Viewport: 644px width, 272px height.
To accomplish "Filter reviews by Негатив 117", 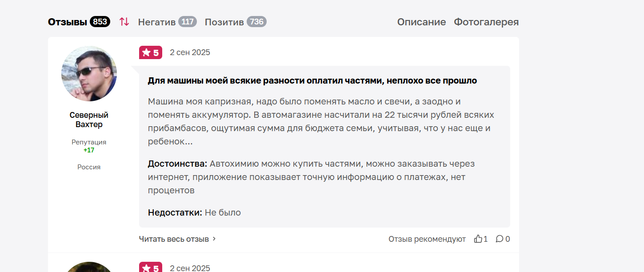I will (167, 22).
